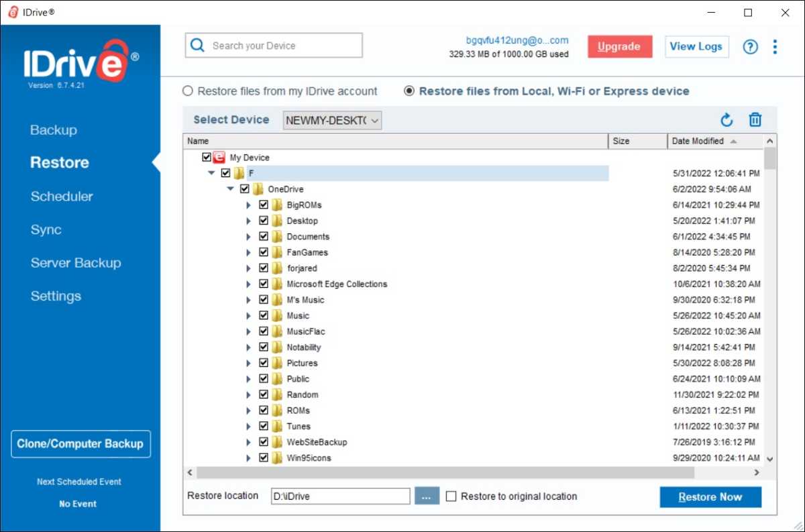Click the vertical scrollbar up arrow
This screenshot has width=805, height=532.
[770, 141]
